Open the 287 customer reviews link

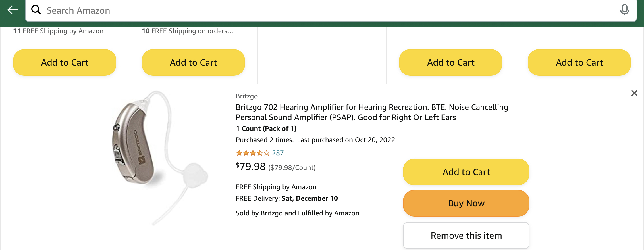click(278, 153)
